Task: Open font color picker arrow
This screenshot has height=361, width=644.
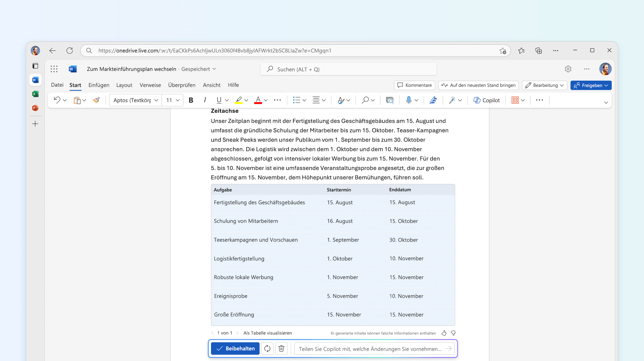Action: pyautogui.click(x=266, y=100)
